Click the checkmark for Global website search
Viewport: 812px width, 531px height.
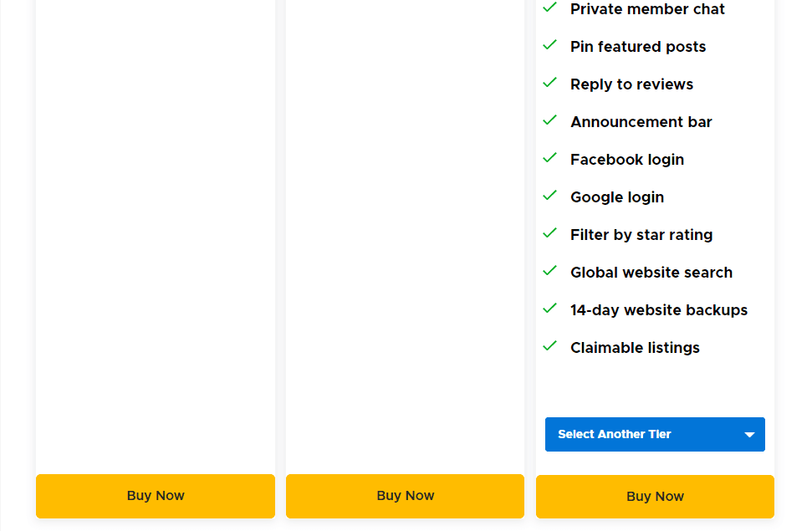point(549,271)
